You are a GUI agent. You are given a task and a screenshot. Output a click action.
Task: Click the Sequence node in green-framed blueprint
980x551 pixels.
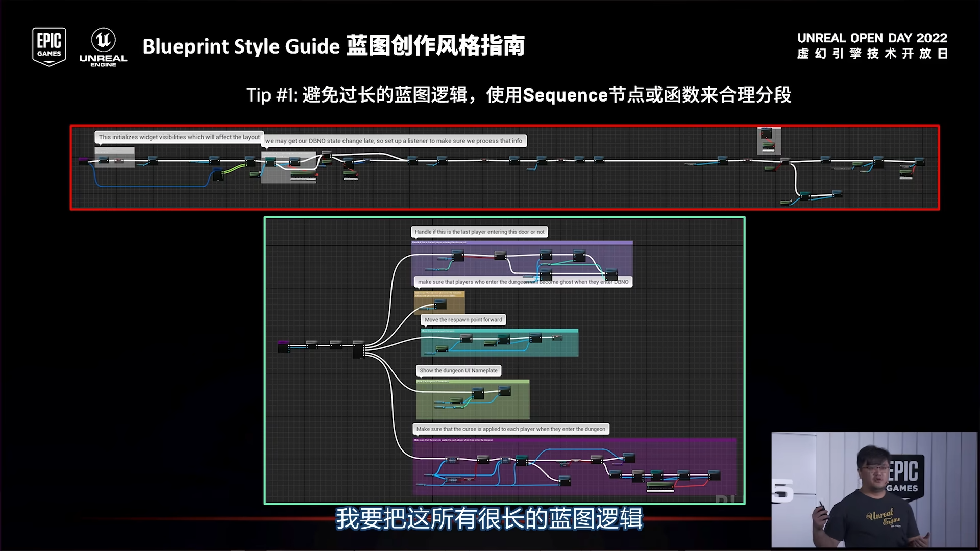(359, 349)
